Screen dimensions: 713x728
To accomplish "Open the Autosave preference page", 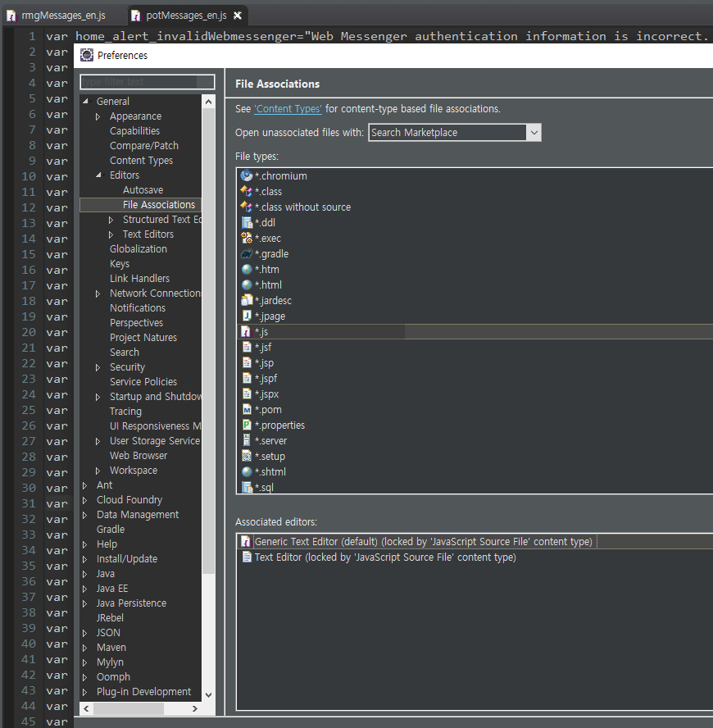I will 143,190.
